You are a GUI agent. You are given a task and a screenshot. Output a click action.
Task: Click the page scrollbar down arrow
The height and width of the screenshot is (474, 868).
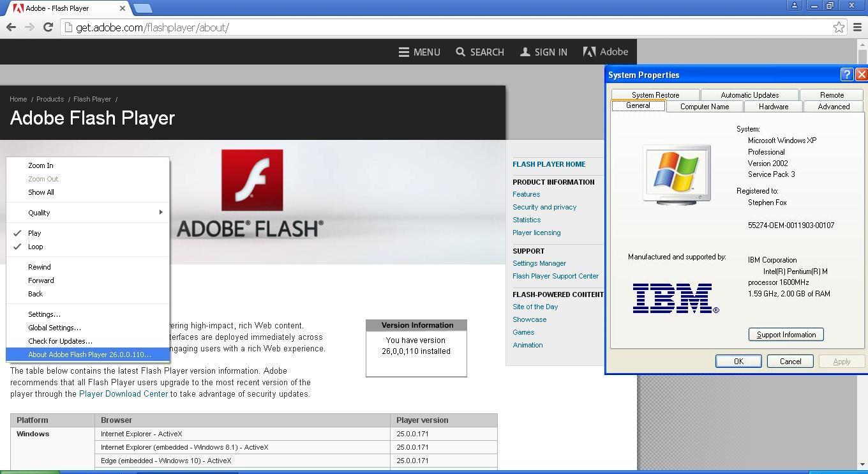click(x=863, y=464)
